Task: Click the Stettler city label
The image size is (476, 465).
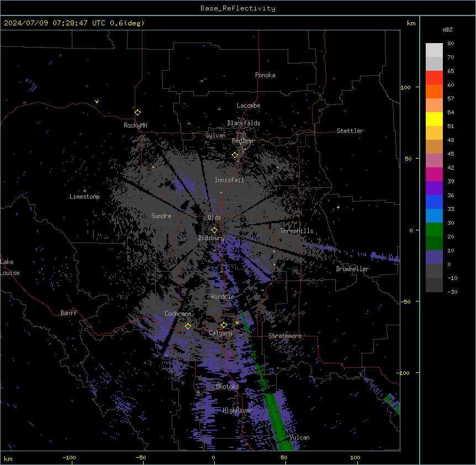Action: (x=350, y=131)
